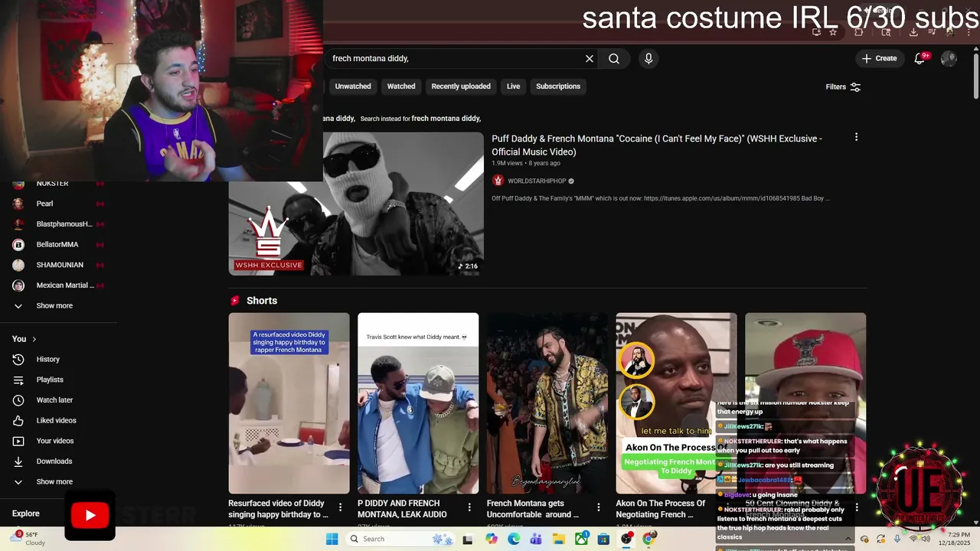Viewport: 980px width, 551px height.
Task: Open the Travis Scott Diddy short thumbnail
Action: click(x=418, y=403)
